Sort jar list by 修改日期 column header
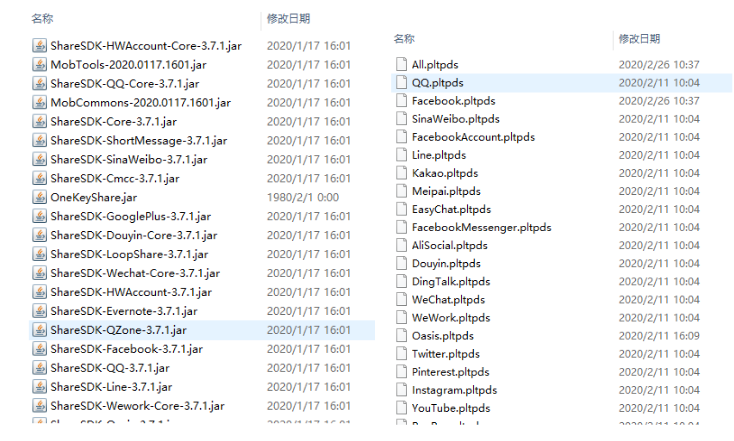 [288, 19]
